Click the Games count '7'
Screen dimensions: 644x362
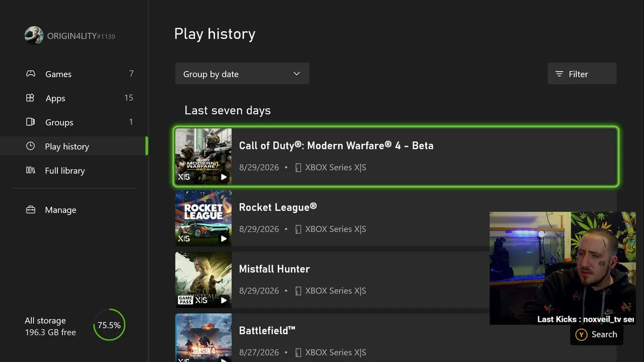(131, 74)
